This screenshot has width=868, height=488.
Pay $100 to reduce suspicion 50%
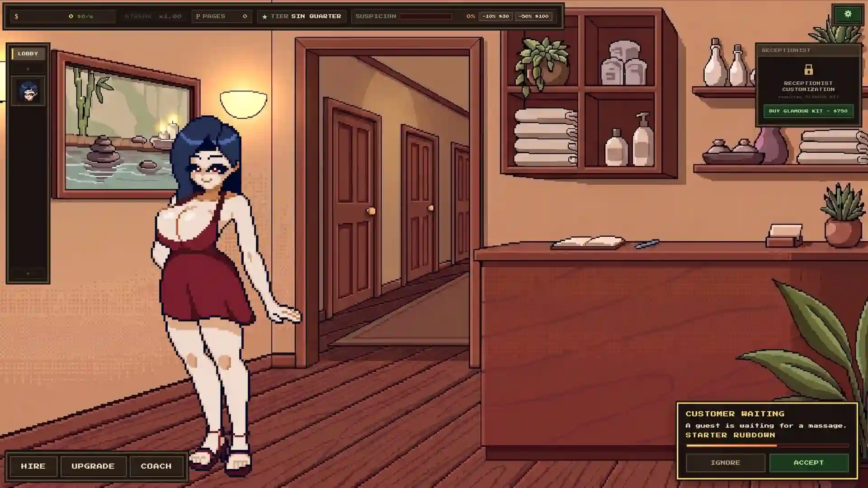point(533,16)
